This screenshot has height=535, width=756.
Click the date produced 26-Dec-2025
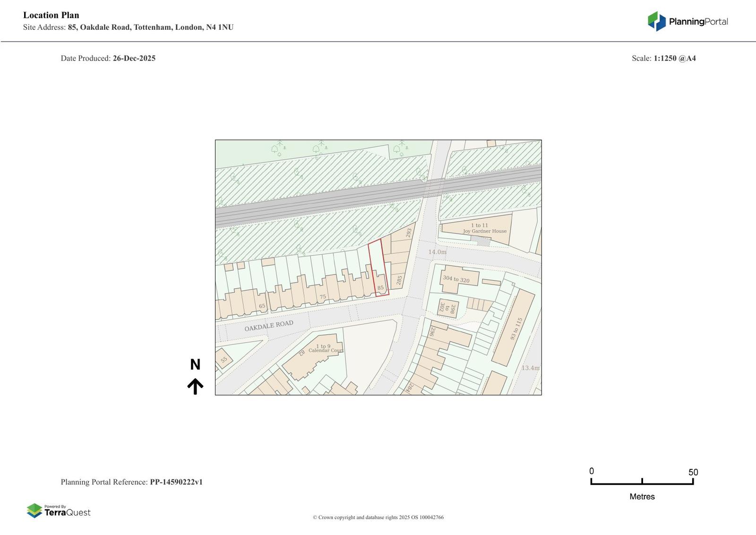coord(134,58)
